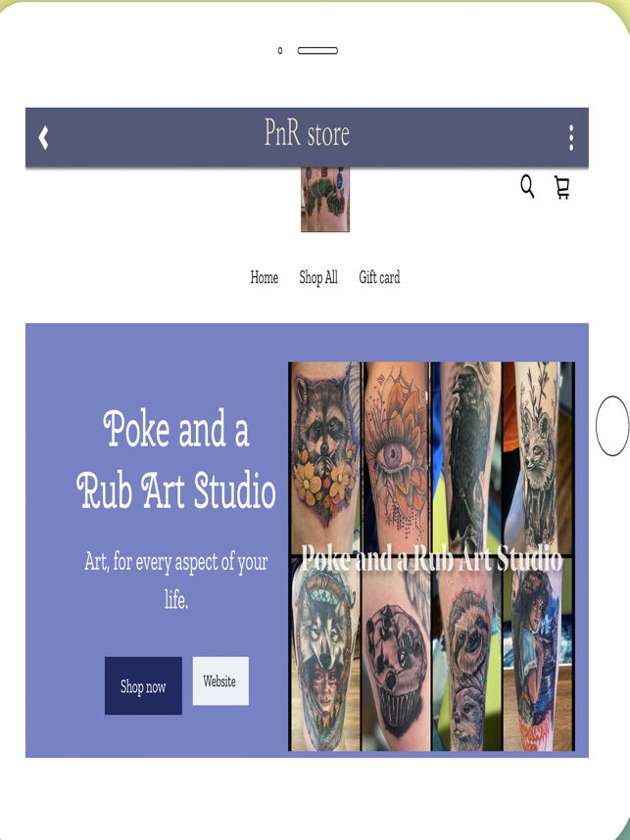
Task: Click the Shop now button
Action: coord(143,685)
